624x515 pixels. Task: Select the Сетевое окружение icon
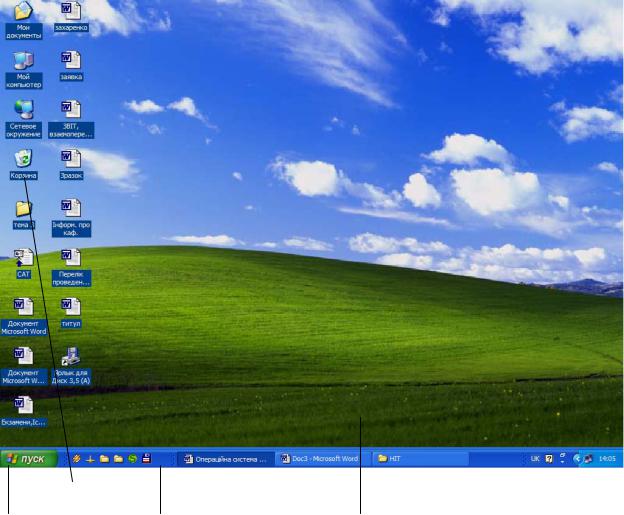coord(23,119)
